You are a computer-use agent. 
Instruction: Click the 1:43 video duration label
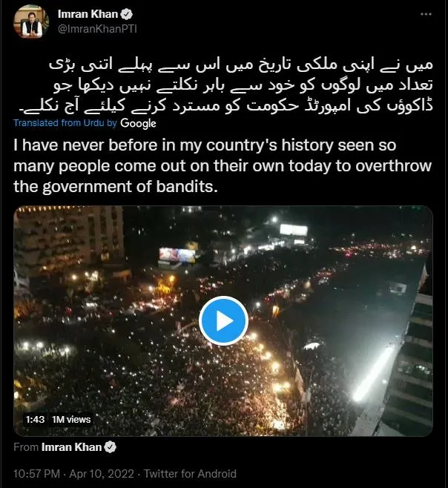point(35,420)
